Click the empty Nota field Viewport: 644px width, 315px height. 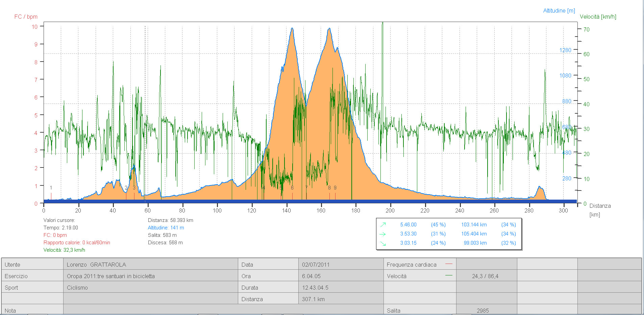tap(223, 310)
